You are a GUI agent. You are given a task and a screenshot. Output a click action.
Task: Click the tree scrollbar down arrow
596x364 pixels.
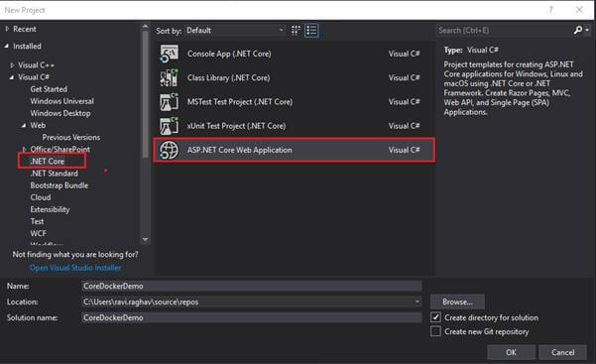pos(145,240)
